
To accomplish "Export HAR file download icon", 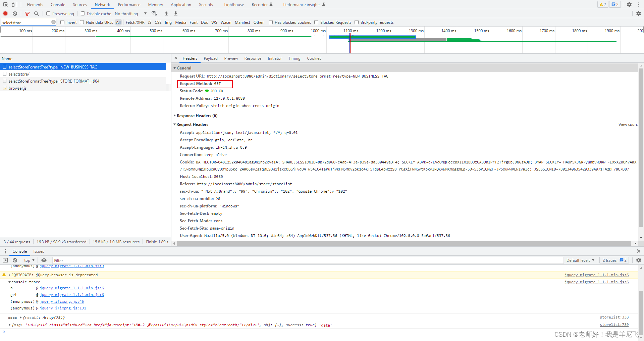I will 176,13.
